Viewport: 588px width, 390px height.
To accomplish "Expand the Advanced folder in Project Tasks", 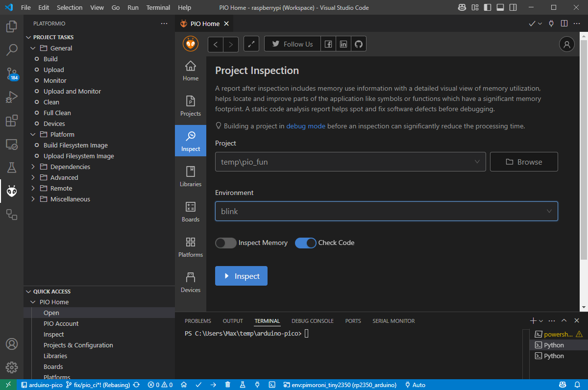I will click(x=64, y=177).
